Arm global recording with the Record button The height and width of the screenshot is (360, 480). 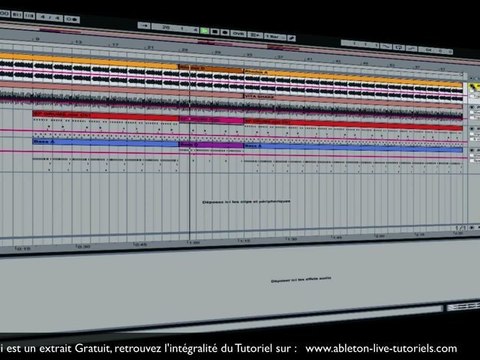[225, 32]
